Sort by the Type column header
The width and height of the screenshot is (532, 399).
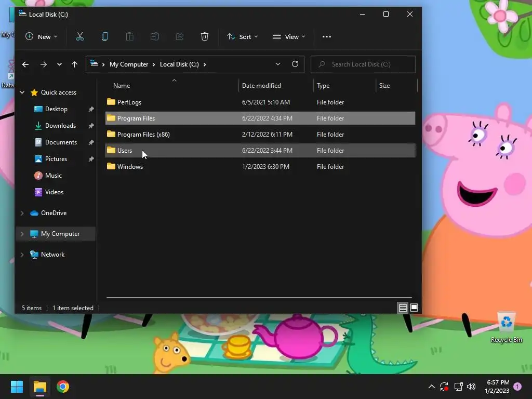(x=323, y=86)
